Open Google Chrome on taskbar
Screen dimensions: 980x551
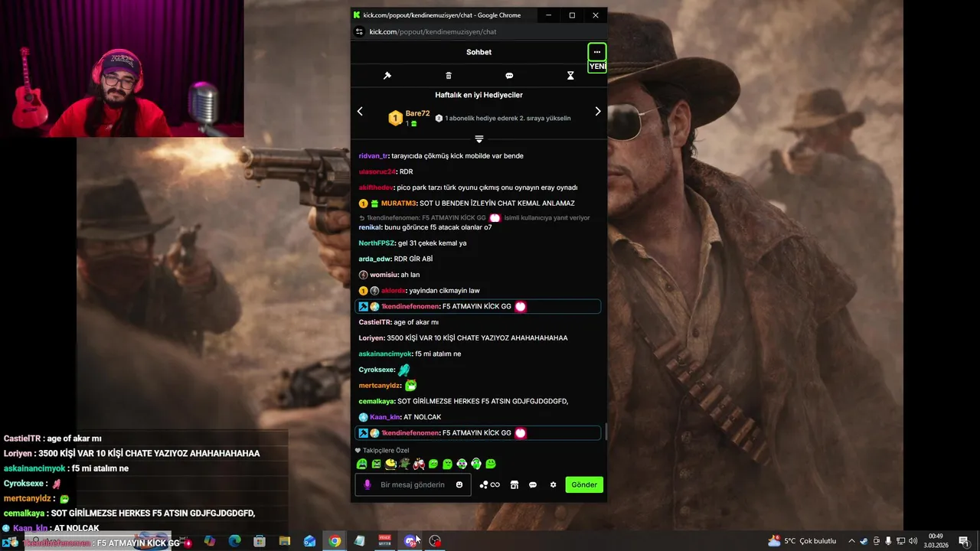coord(335,541)
